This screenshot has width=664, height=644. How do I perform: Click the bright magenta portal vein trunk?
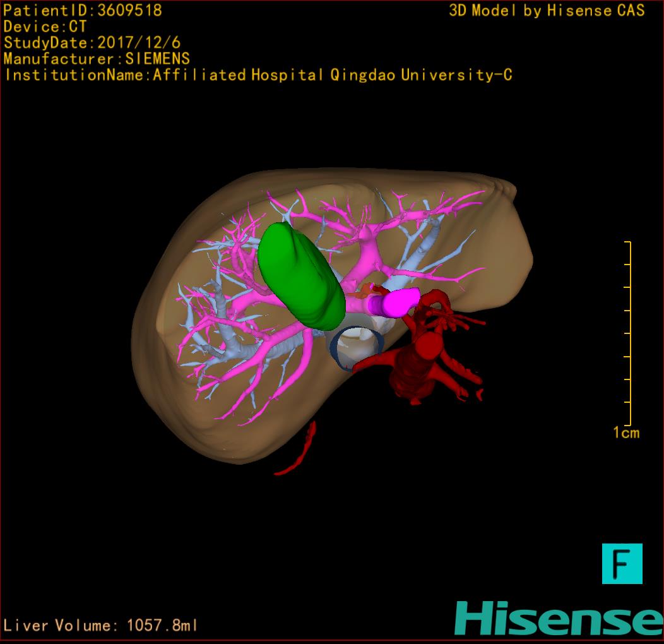(x=396, y=302)
